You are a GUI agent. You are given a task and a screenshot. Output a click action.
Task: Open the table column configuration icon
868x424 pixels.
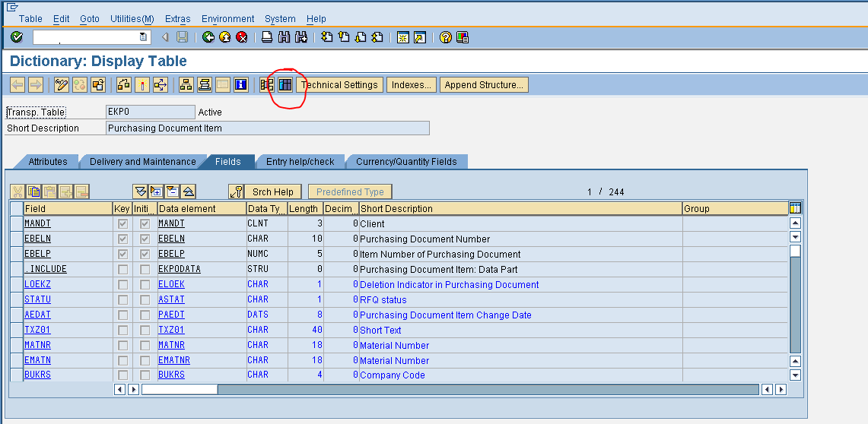click(796, 208)
